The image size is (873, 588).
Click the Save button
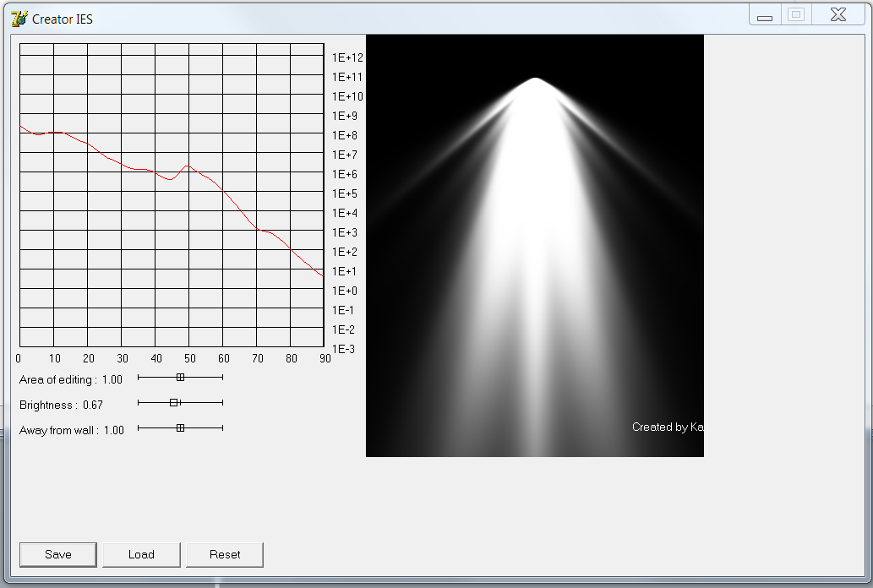point(58,554)
